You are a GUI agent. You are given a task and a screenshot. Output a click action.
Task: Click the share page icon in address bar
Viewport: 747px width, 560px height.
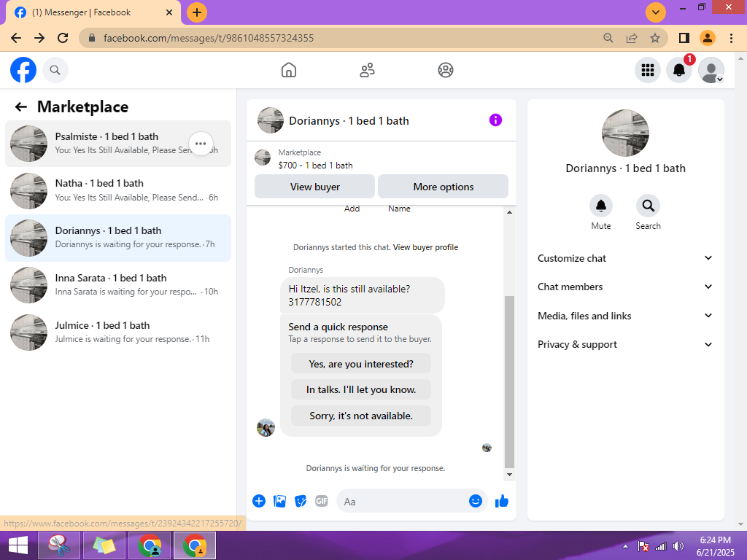coord(632,38)
